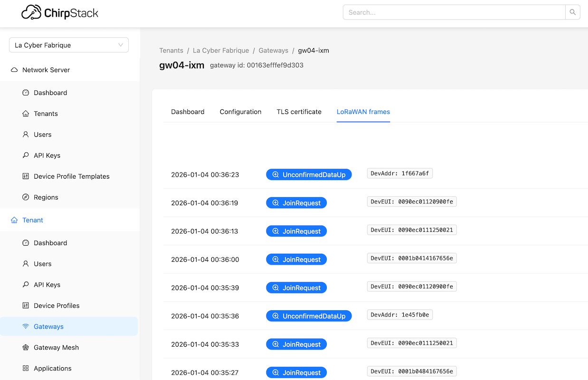
Task: Click the search magnifier button
Action: (572, 12)
